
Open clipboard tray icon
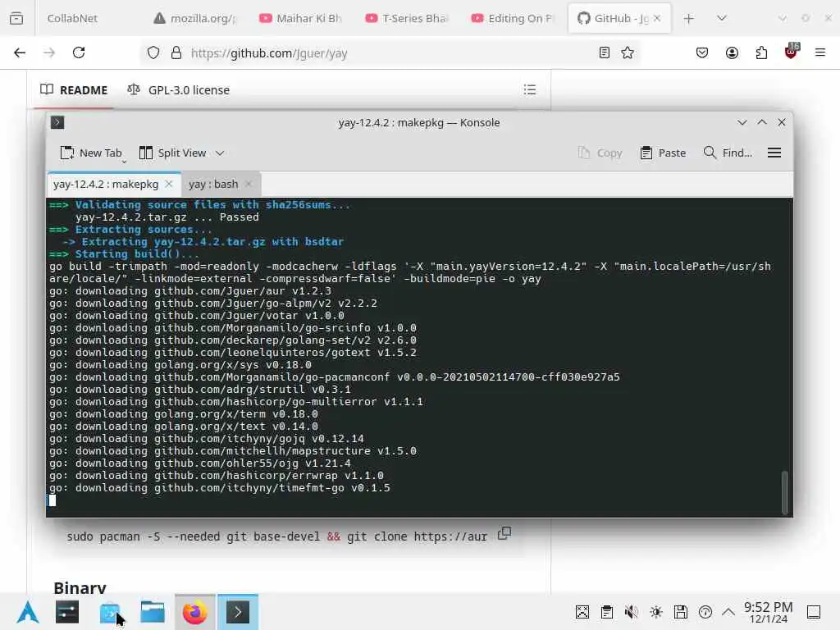click(607, 612)
